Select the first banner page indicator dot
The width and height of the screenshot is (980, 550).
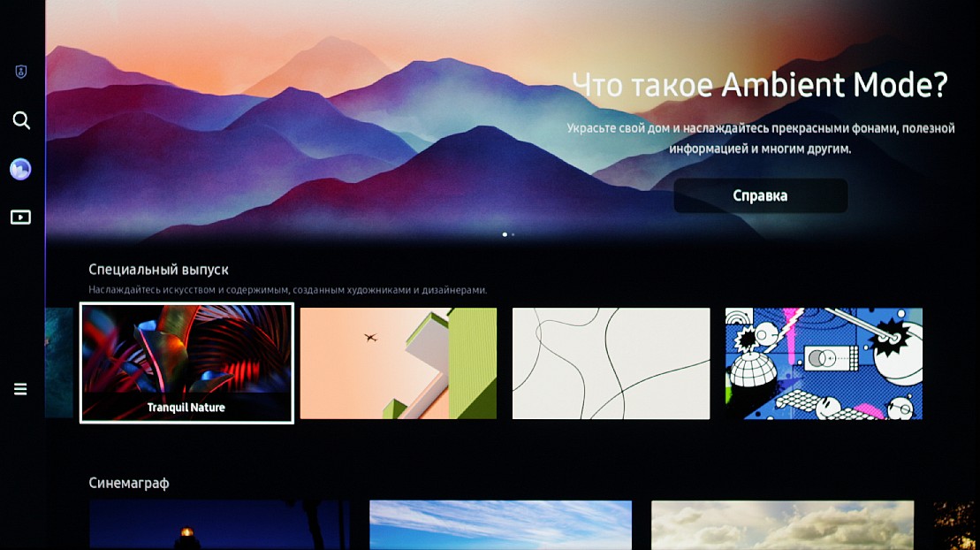pos(505,234)
